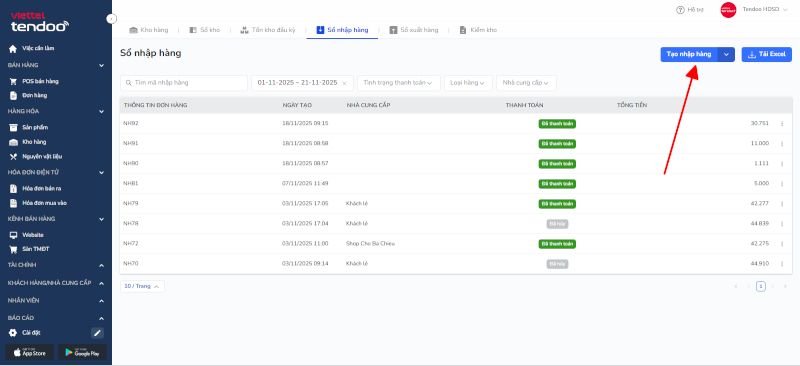The image size is (800, 366).
Task: Click Tendoo HDSD red avatar
Action: coord(728,10)
